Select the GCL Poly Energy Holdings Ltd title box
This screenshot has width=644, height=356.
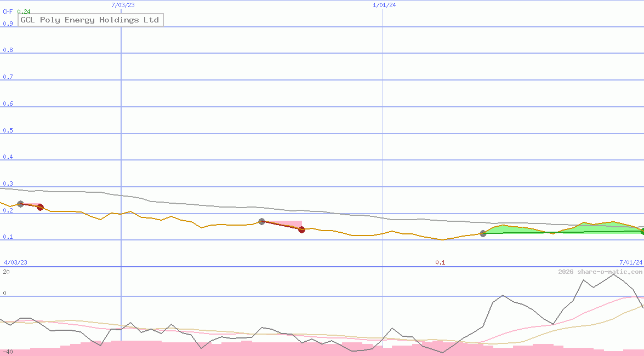coord(90,20)
